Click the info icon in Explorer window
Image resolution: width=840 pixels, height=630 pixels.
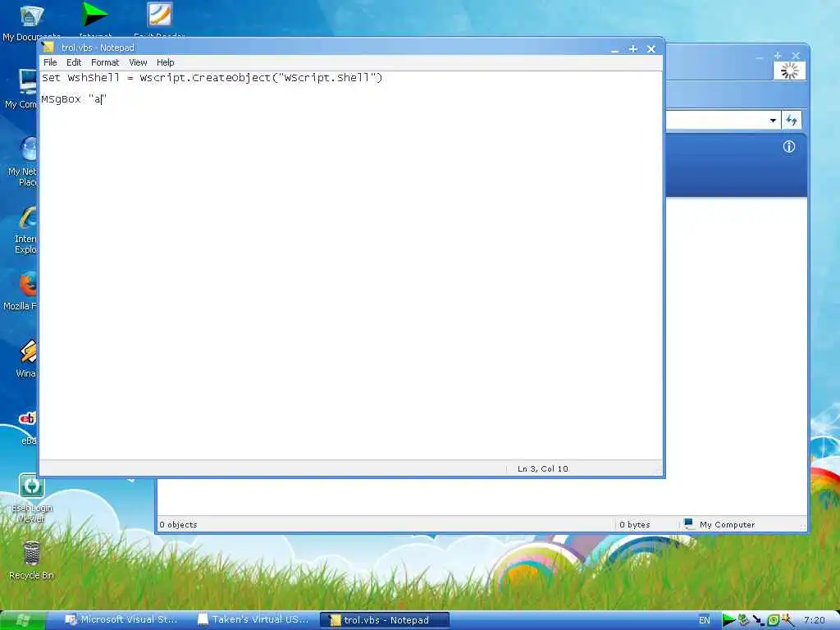click(x=788, y=146)
